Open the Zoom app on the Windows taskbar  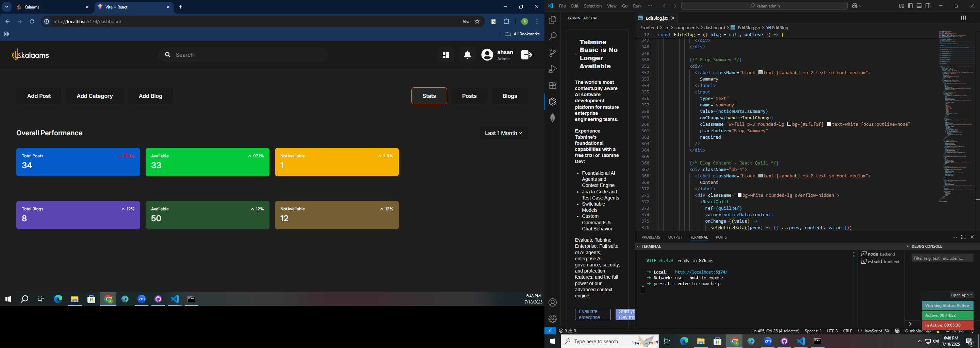[x=768, y=342]
